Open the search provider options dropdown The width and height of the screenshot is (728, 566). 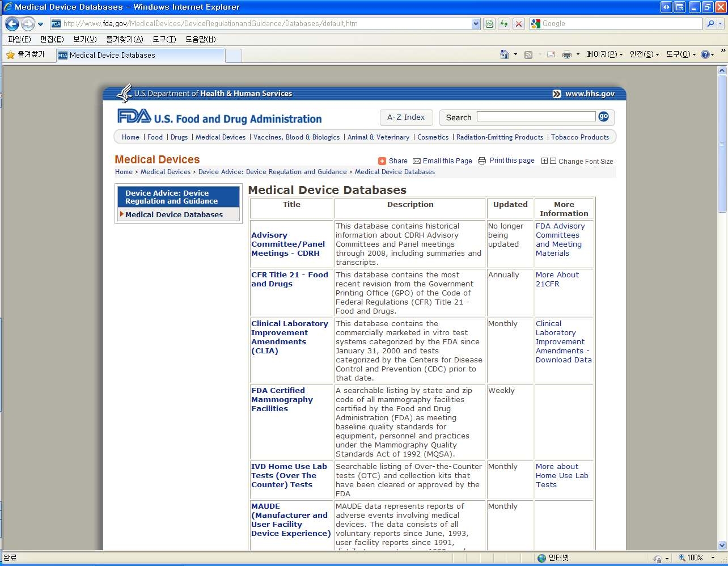click(721, 24)
